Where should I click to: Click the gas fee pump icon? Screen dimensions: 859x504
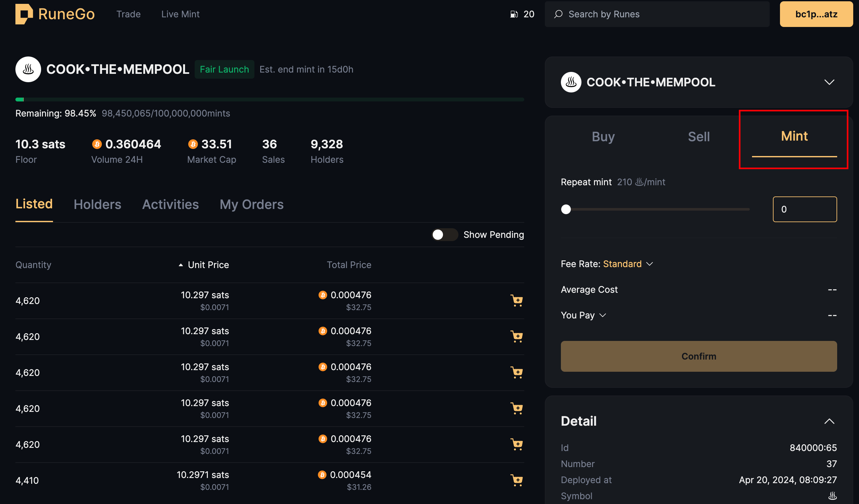pyautogui.click(x=514, y=14)
